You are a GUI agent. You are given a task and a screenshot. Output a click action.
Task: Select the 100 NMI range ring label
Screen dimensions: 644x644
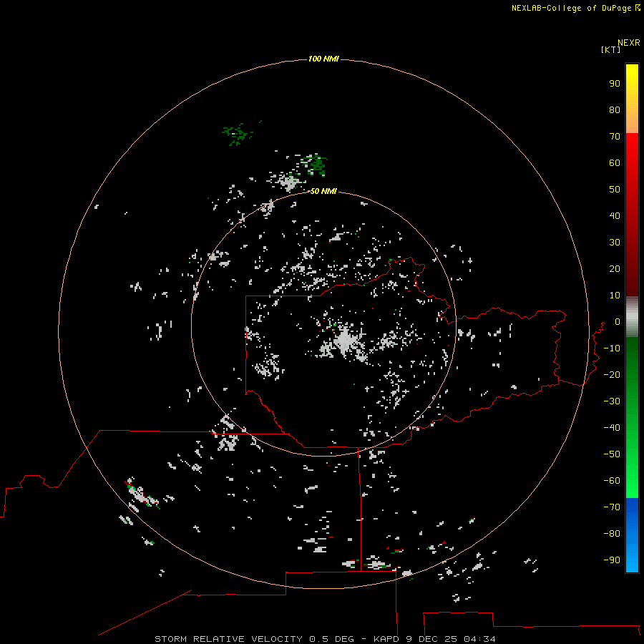(323, 59)
